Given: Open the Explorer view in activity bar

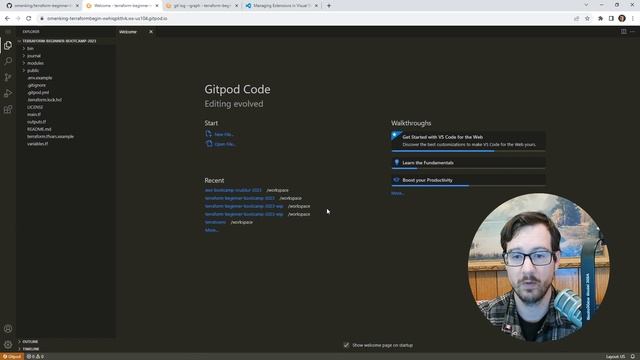Looking at the screenshot, I should 8,45.
